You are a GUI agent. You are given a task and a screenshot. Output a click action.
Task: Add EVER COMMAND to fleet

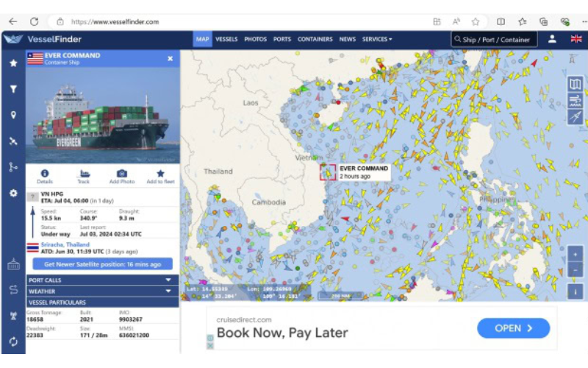pos(160,176)
